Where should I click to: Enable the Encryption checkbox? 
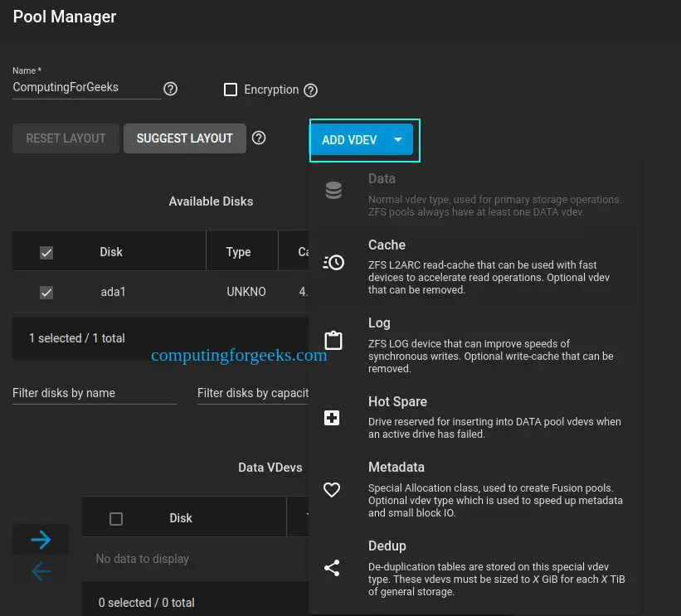click(231, 90)
